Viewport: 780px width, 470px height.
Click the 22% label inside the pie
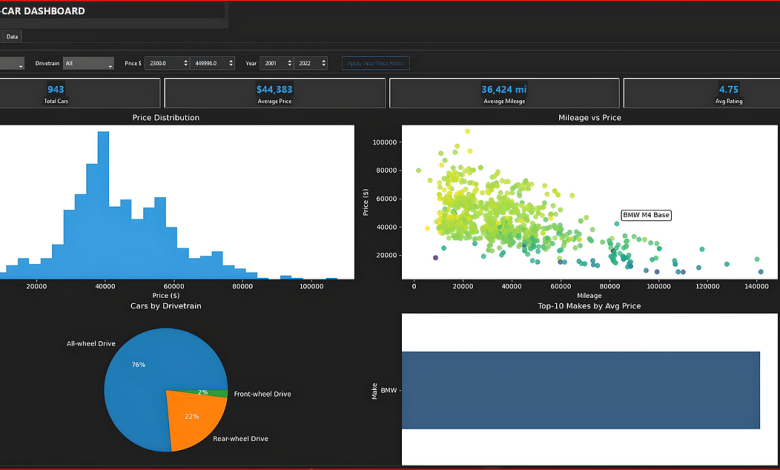[192, 416]
